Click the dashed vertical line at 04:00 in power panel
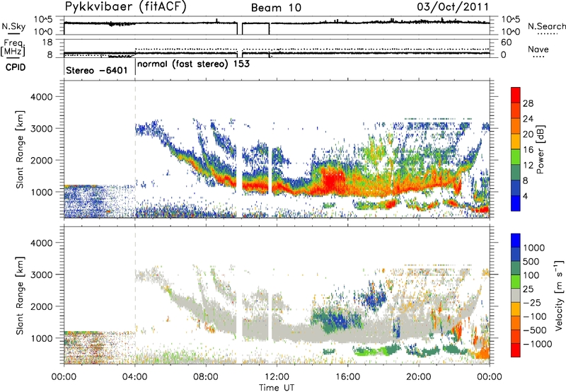The height and width of the screenshot is (392, 566). point(135,148)
